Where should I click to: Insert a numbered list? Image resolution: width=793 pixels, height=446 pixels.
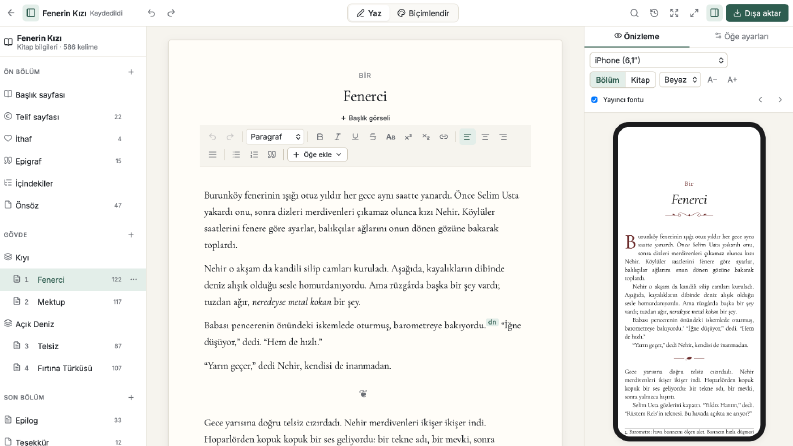[254, 155]
